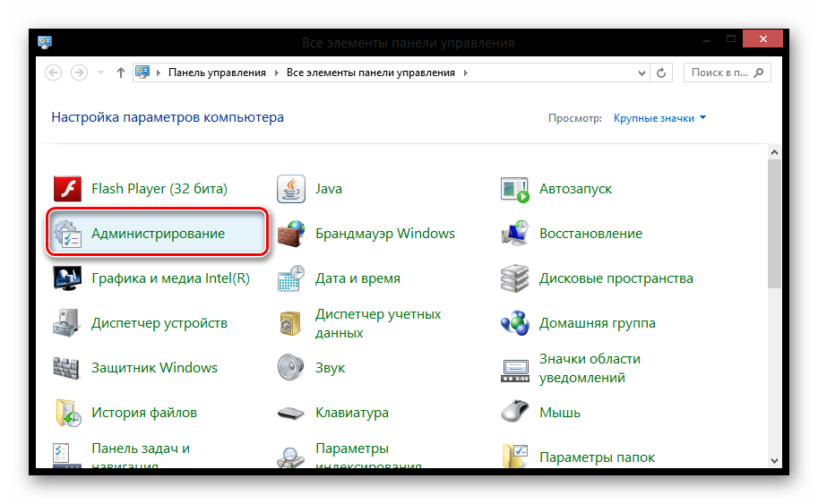Open the recent locations dropdown arrow
Screen dimensions: 818x504
(100, 73)
